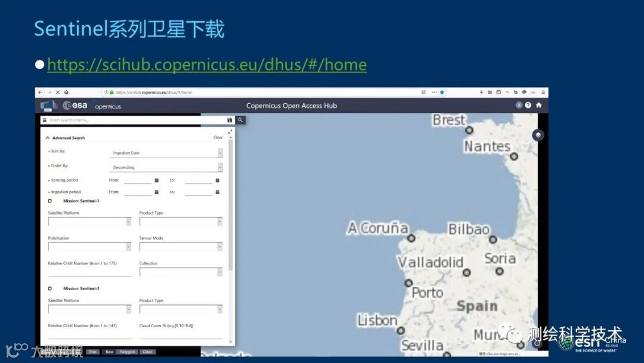Open calendar for Sensing period to
This screenshot has width=644, height=363.
tap(218, 180)
